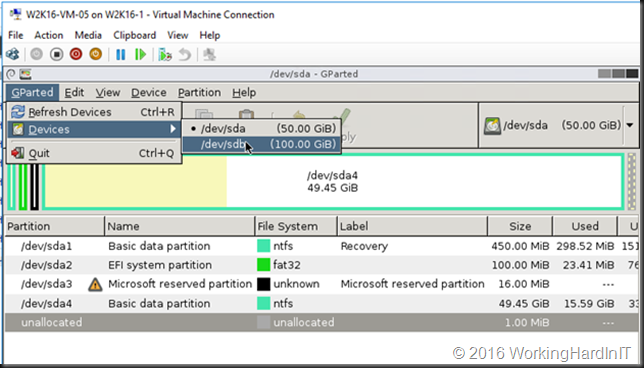Sort by the Partition column header
Viewport: 644px width, 368px height.
pyautogui.click(x=55, y=226)
